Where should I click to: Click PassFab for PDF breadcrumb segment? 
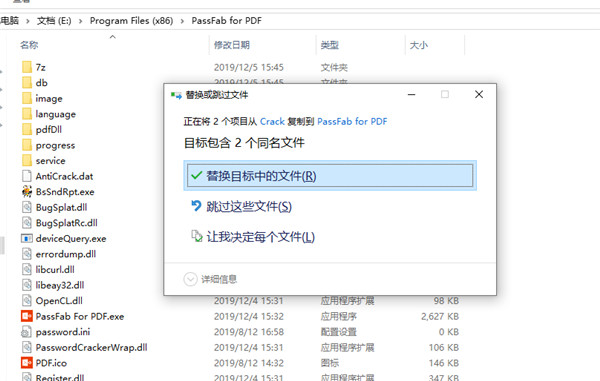(227, 21)
